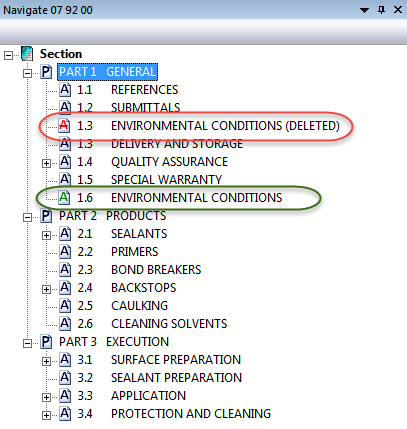Screen dimensions: 407x429
Task: Select 1.4 QUALITY ASSURANCE article
Action: [153, 162]
